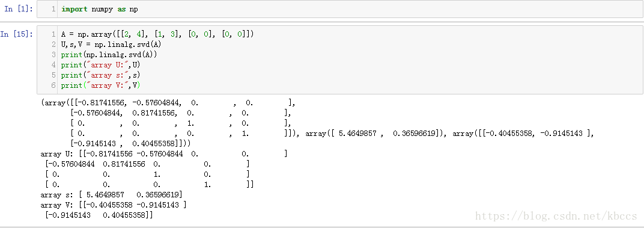
Task: Click line number 6 in second cell
Action: (x=53, y=85)
